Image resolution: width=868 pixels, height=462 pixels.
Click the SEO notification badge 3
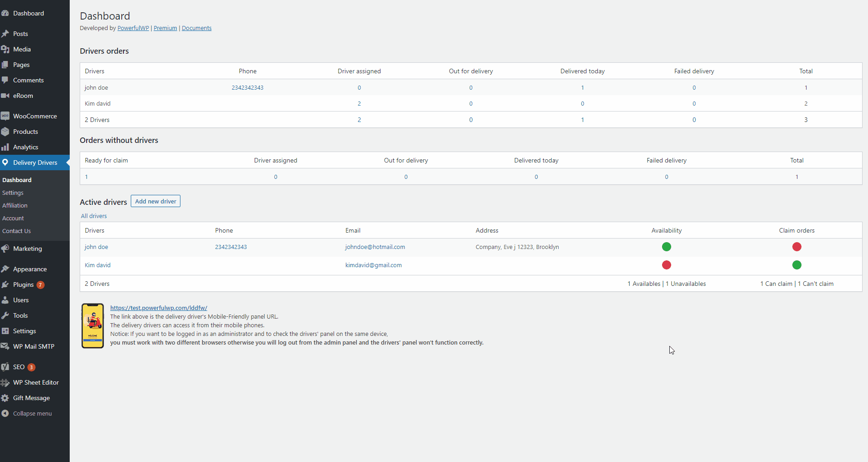point(31,367)
